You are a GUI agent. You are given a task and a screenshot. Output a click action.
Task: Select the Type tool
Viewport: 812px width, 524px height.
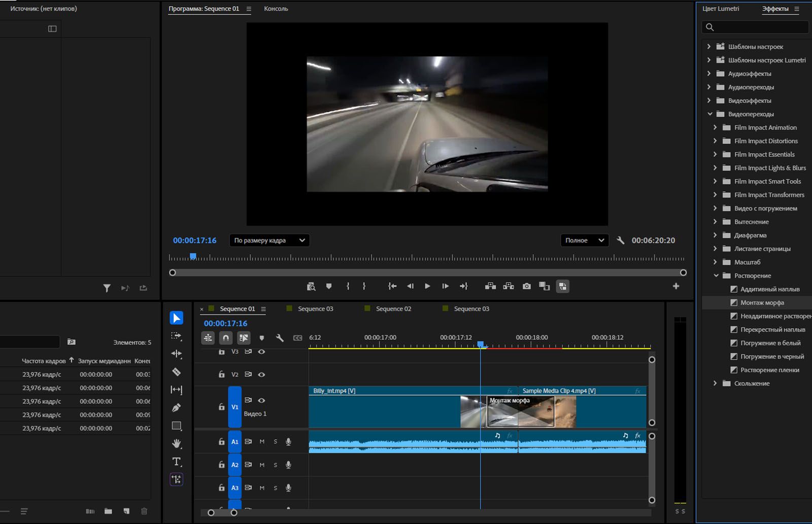tap(176, 462)
